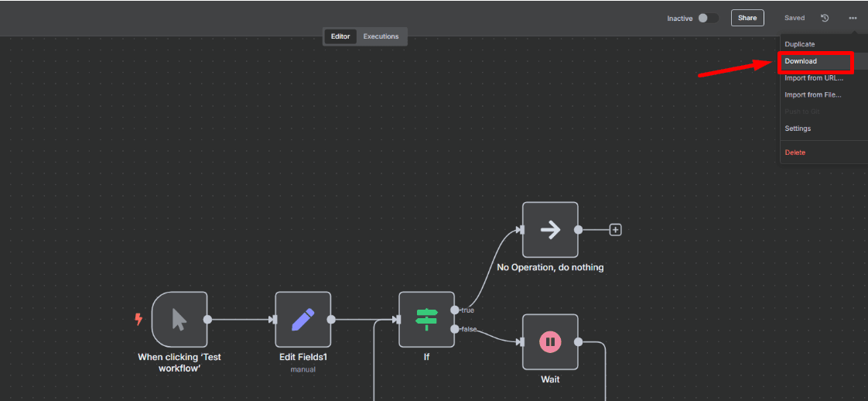Screen dimensions: 868x401
Task: Choose Download from the menu
Action: coord(801,61)
